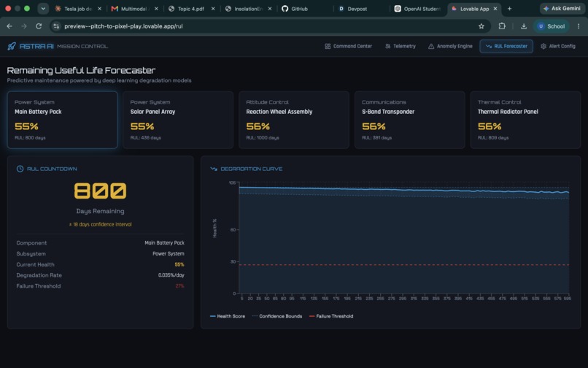This screenshot has height=368, width=588.
Task: Click the address bar URL field
Action: pyautogui.click(x=268, y=26)
